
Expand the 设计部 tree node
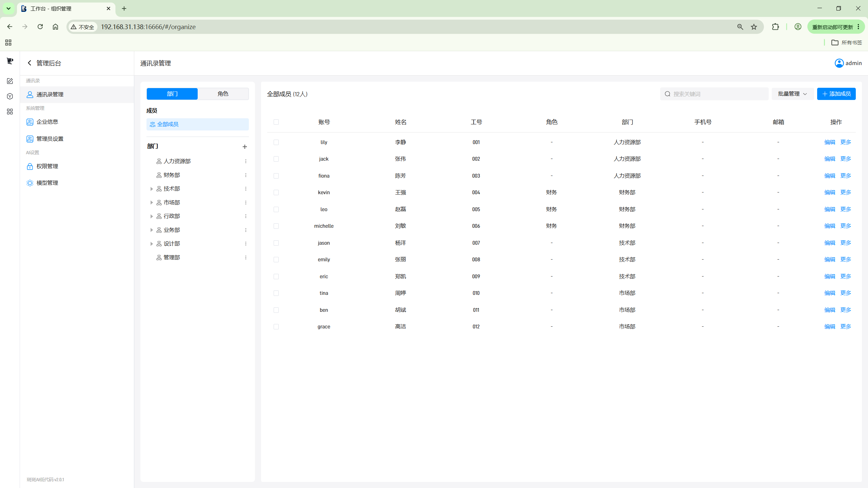[152, 244]
